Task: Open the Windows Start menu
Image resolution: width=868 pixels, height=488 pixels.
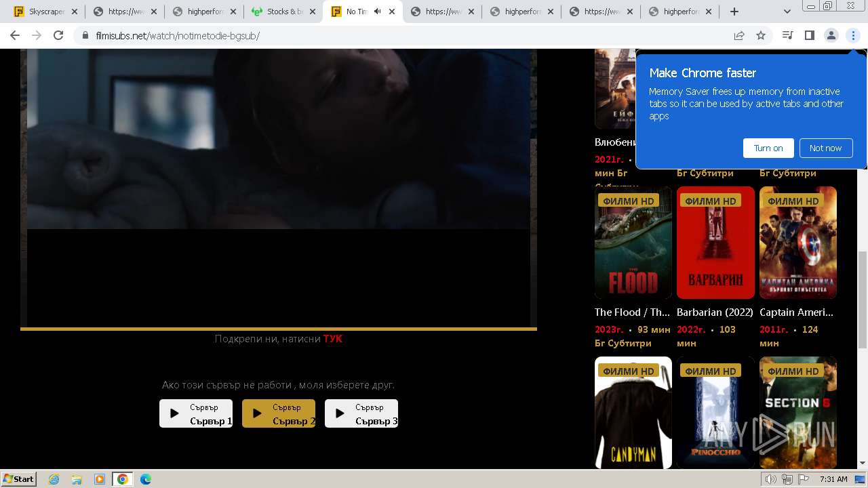Action: (19, 479)
